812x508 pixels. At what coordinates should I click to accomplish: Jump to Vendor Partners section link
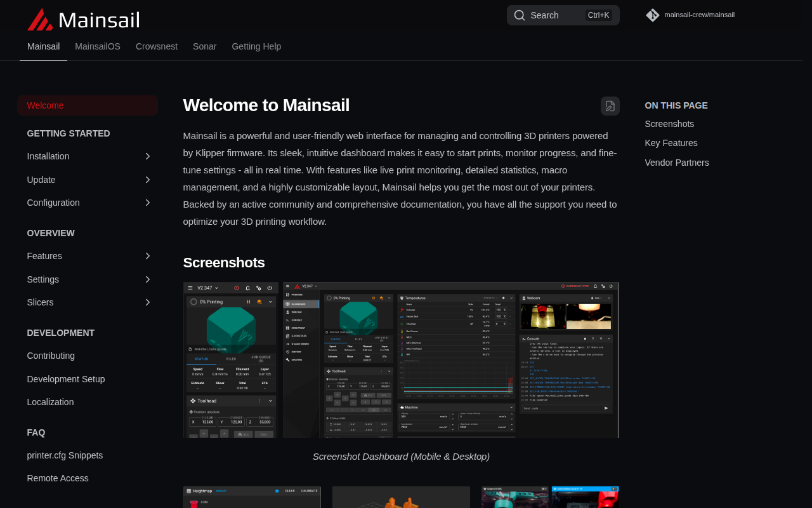pos(677,163)
